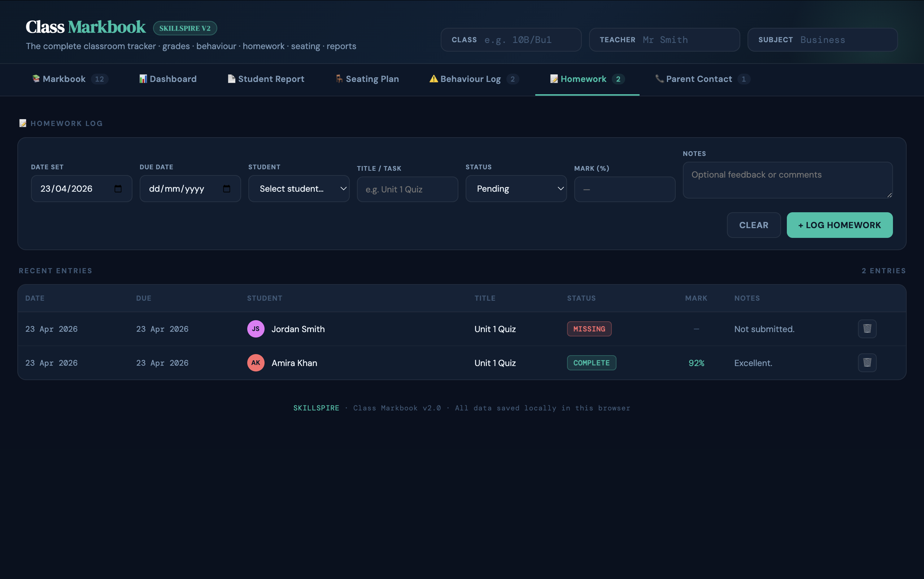Click Amira Khan's AK avatar
Viewport: 924px width, 579px height.
(256, 363)
